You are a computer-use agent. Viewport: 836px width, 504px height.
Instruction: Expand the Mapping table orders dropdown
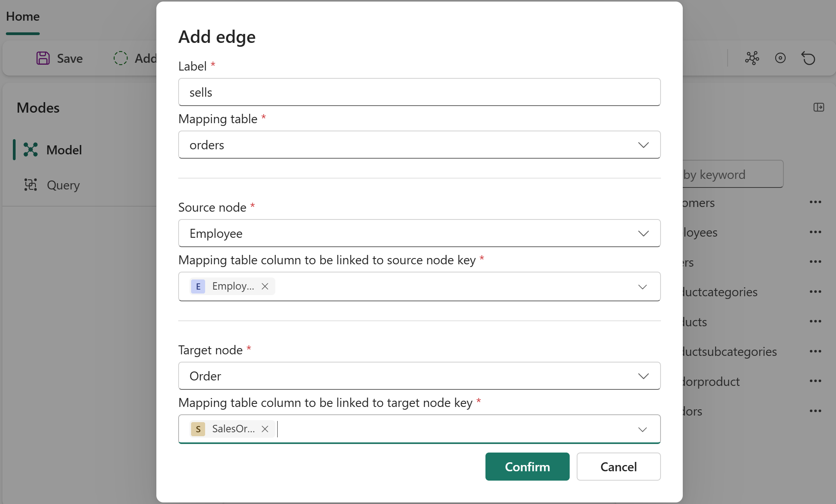643,145
